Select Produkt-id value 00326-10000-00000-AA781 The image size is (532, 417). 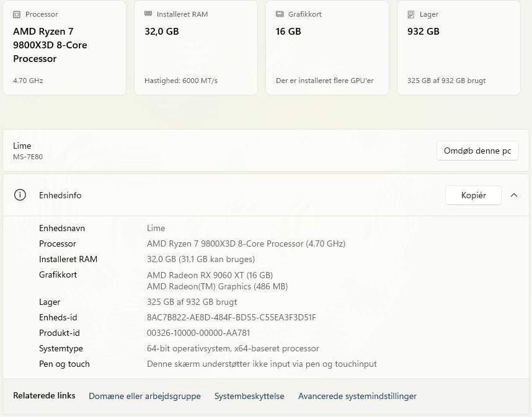(x=198, y=333)
